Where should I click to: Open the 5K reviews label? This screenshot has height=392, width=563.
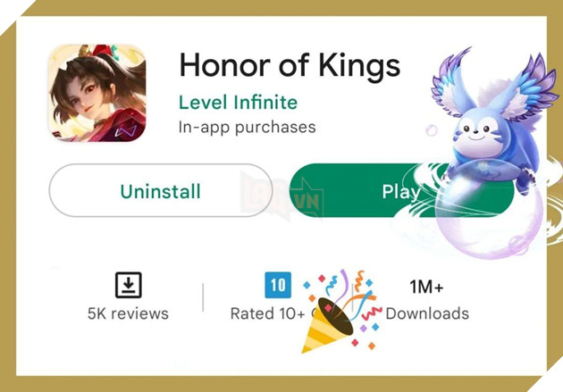[x=128, y=313]
